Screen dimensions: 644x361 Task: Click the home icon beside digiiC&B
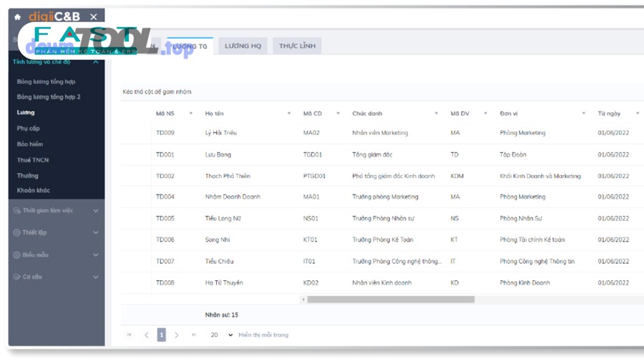pyautogui.click(x=18, y=16)
